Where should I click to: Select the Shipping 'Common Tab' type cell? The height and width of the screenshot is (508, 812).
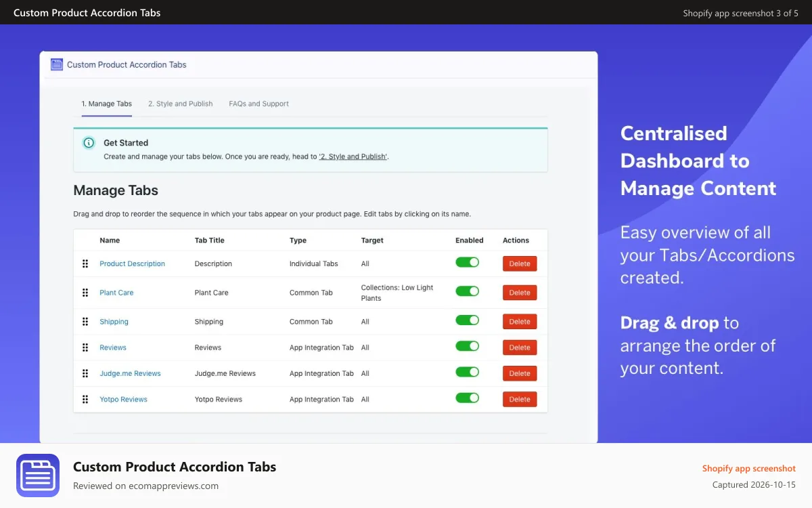pos(311,322)
